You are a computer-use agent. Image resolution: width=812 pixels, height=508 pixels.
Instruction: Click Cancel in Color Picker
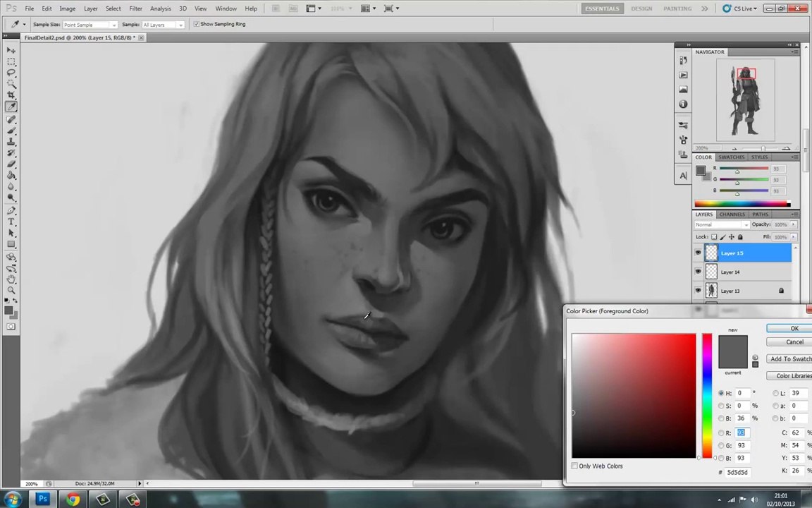[790, 341]
